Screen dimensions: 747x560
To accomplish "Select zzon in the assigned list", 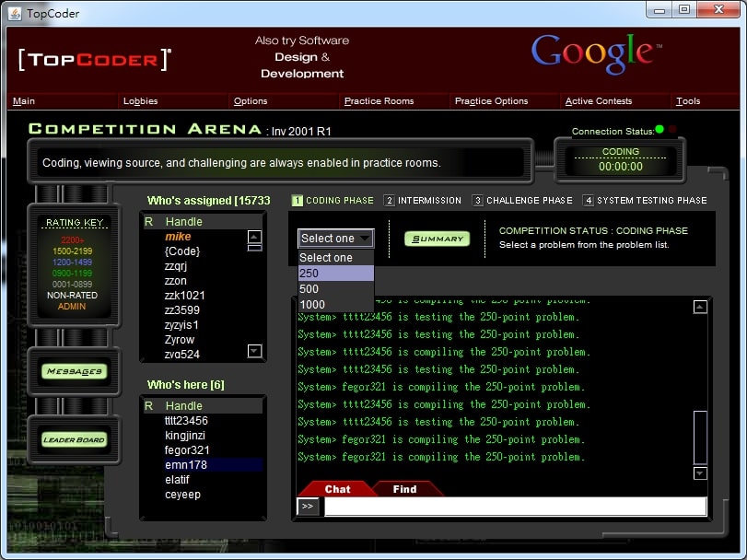I will (176, 281).
